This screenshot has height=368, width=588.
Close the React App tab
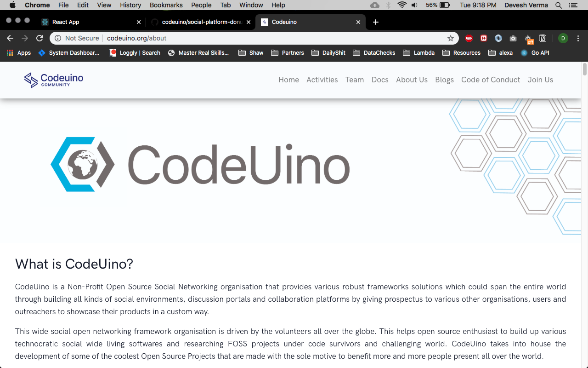click(x=139, y=22)
